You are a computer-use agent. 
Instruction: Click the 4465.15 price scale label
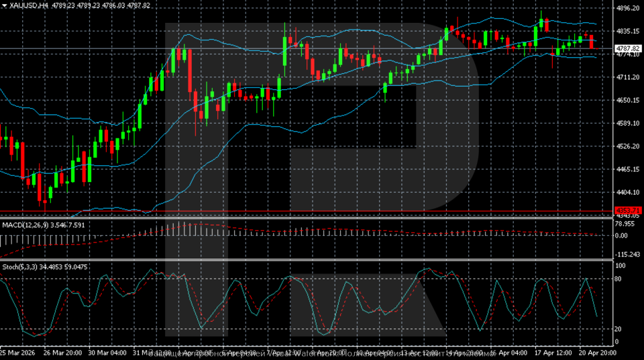coord(628,169)
